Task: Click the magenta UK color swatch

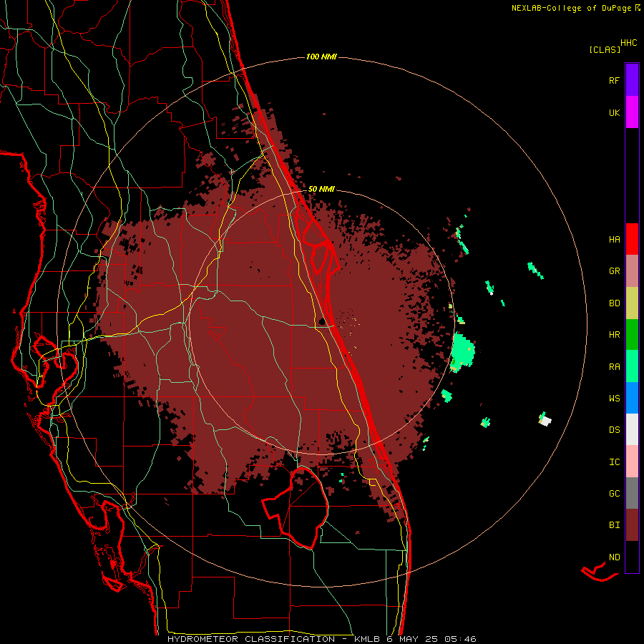Action: pos(632,112)
